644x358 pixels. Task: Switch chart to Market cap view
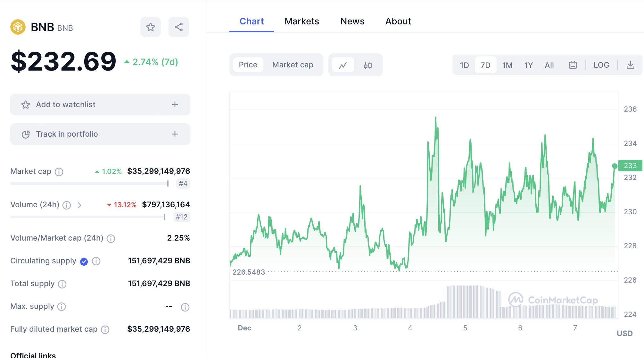[x=293, y=65]
